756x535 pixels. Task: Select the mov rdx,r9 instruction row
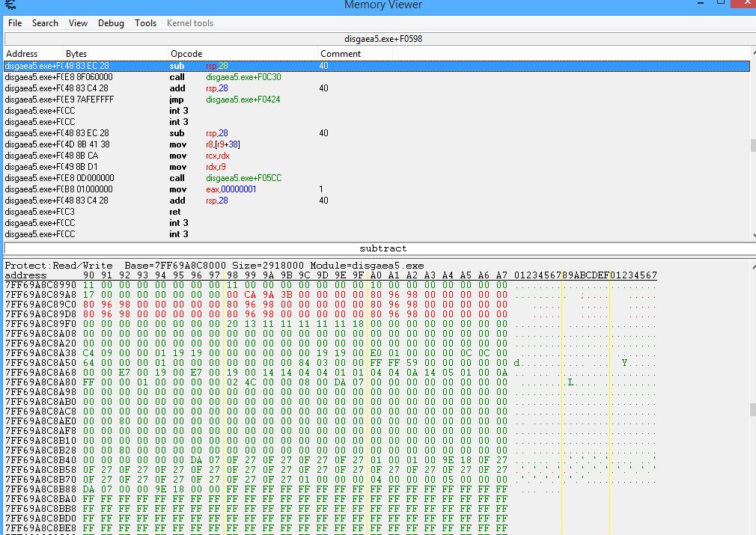[377, 167]
